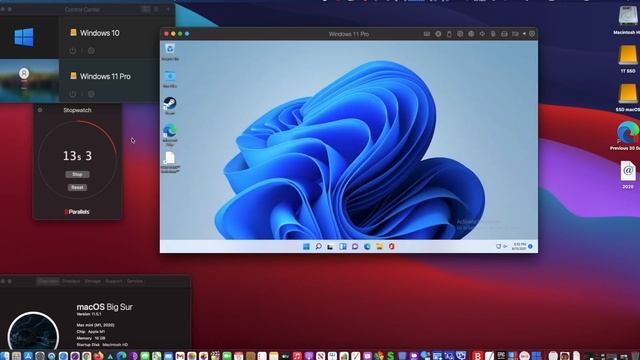Open Microsoft Edge shortcut on Windows desktop
Screen dimensions: 640x360
tap(170, 135)
